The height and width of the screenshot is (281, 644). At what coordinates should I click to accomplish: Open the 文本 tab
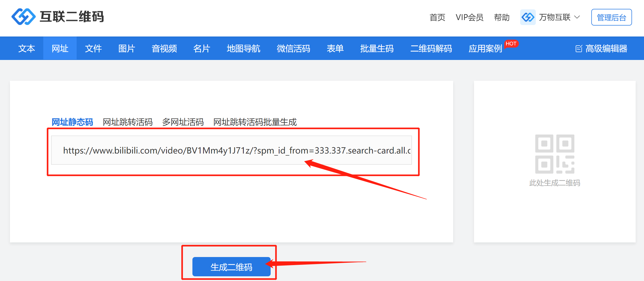(27, 48)
